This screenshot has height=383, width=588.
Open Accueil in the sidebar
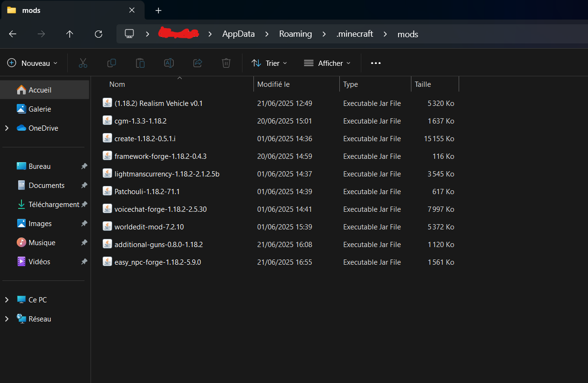[45, 90]
